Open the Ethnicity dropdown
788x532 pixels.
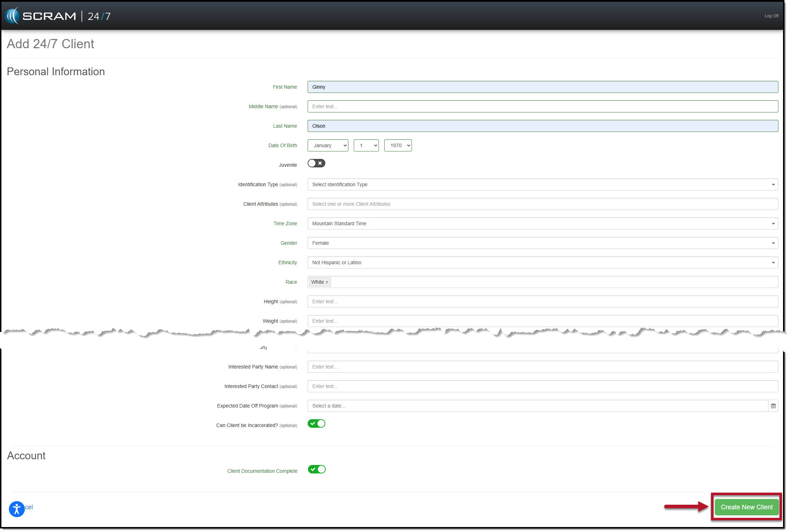pyautogui.click(x=542, y=262)
